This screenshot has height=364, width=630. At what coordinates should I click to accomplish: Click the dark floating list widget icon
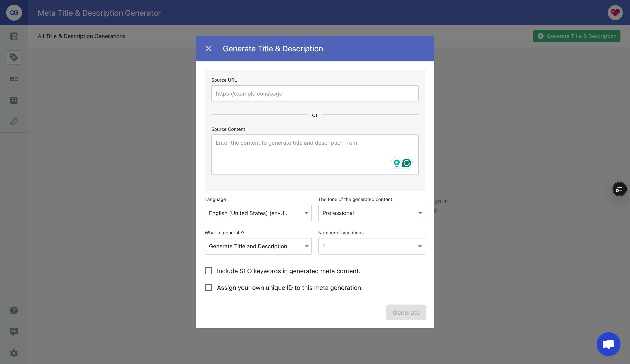(619, 189)
